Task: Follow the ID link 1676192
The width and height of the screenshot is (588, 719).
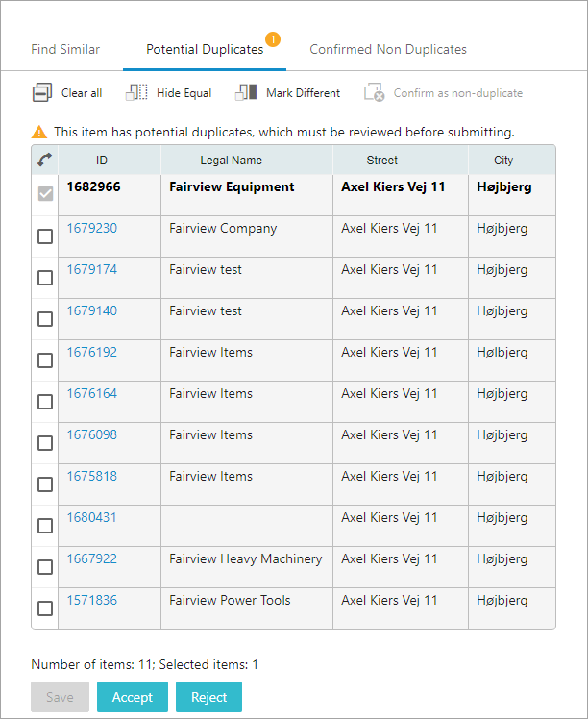Action: click(x=91, y=353)
